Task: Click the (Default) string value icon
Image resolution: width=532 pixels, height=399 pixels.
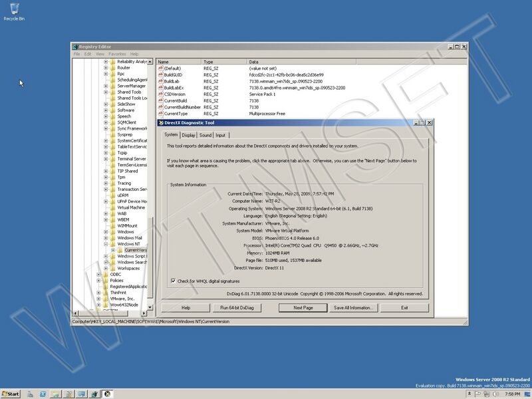Action: (160, 68)
